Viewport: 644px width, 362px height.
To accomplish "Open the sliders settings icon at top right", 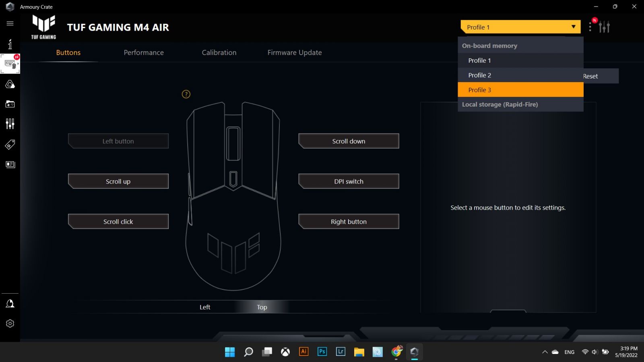I will tap(604, 27).
